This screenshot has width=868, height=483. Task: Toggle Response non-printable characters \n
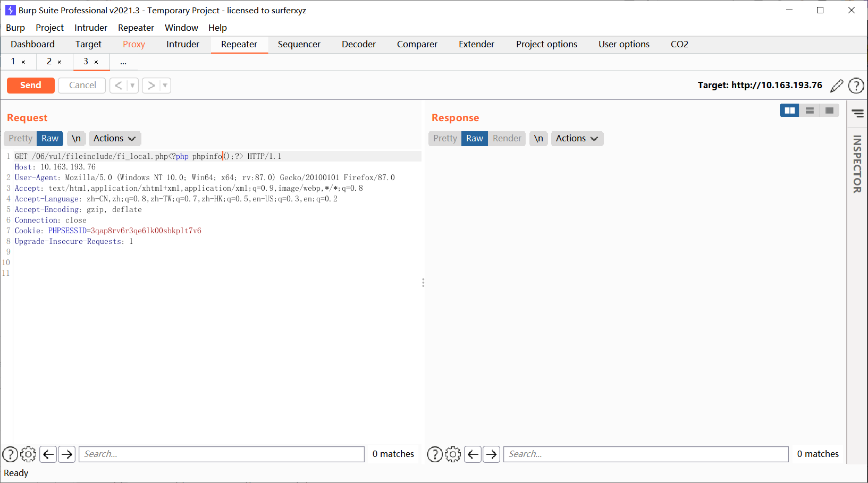(x=538, y=139)
